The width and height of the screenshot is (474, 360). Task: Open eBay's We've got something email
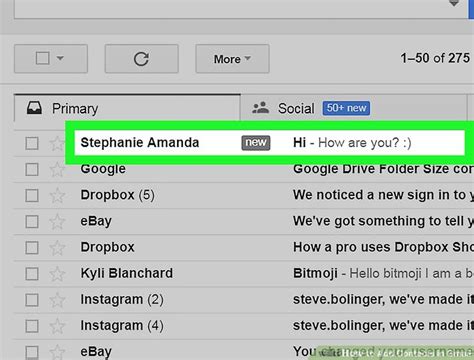(244, 221)
